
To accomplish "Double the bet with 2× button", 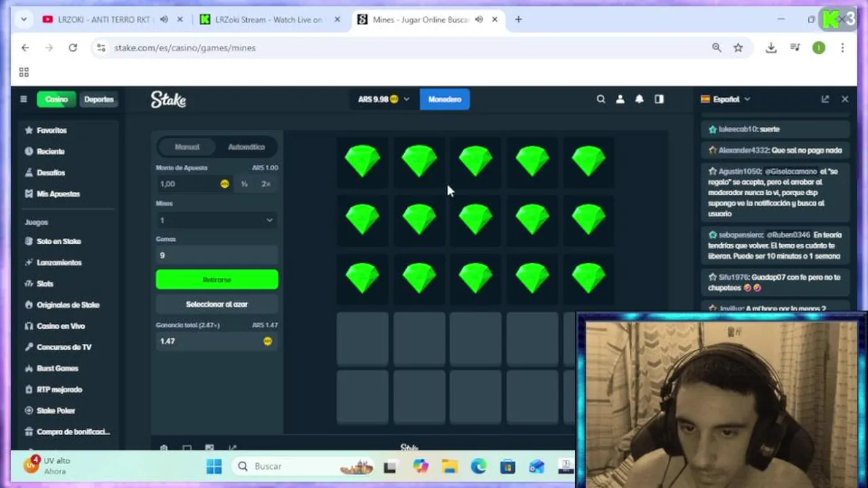I will click(x=266, y=184).
